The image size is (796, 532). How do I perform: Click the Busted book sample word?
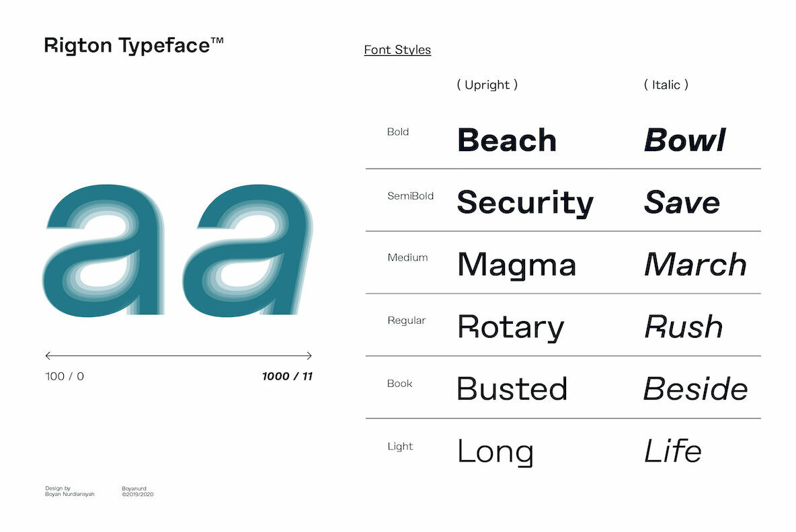click(512, 389)
